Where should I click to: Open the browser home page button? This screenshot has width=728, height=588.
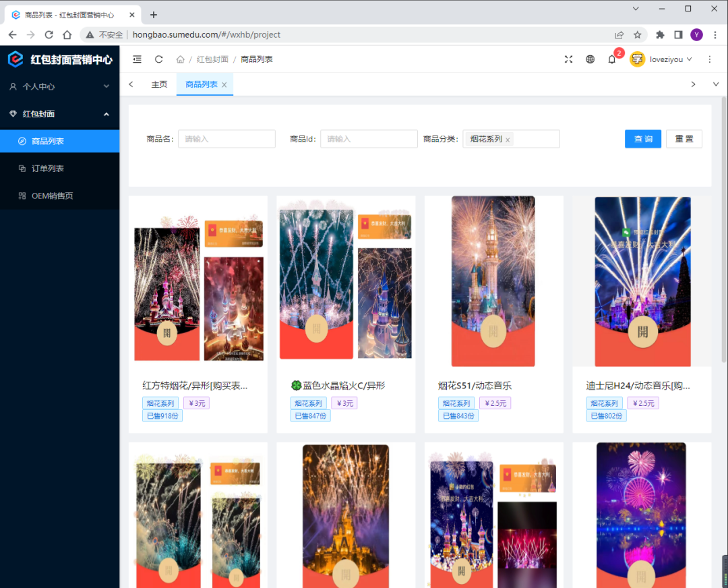coord(67,35)
